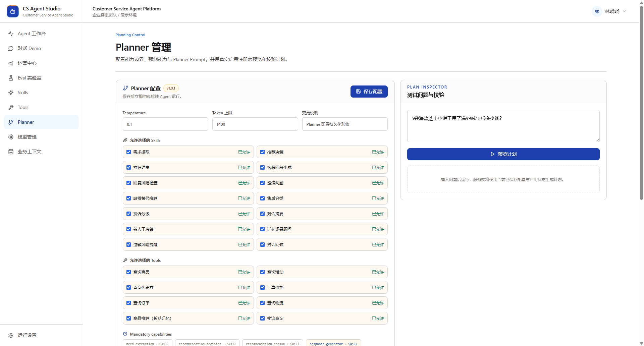Open Agent 工作台 in the sidebar
The height and width of the screenshot is (346, 644).
(41, 34)
